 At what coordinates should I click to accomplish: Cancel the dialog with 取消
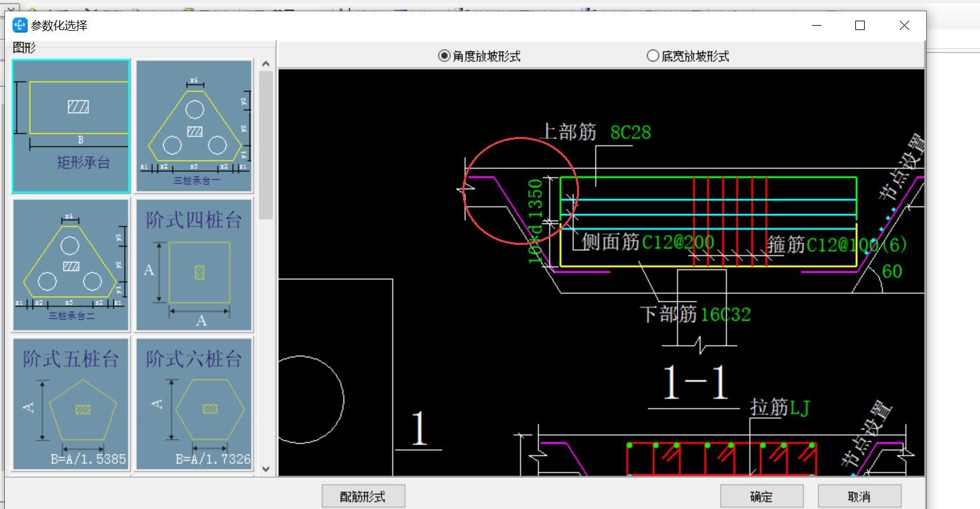click(860, 496)
